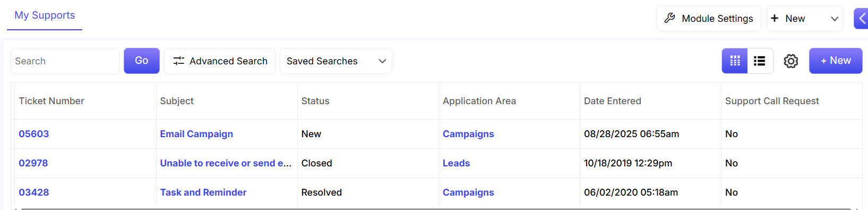Click the plus New top button
Image resolution: width=868 pixels, height=210 pixels.
click(789, 19)
